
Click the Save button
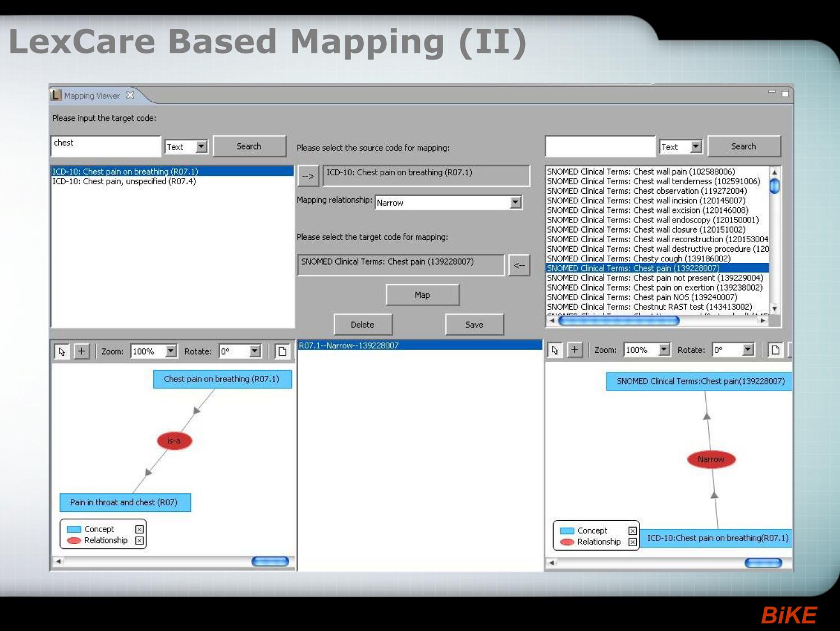pyautogui.click(x=474, y=325)
